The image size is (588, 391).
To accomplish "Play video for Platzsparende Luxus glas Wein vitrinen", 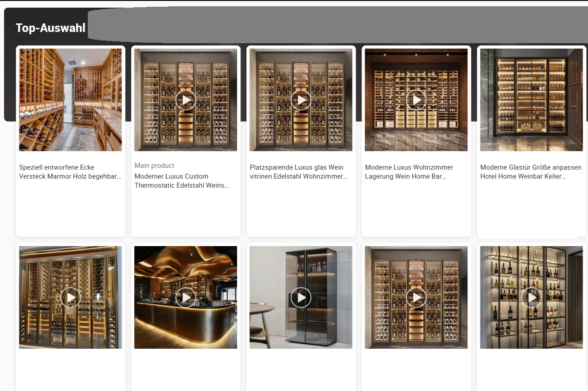I will pyautogui.click(x=301, y=100).
